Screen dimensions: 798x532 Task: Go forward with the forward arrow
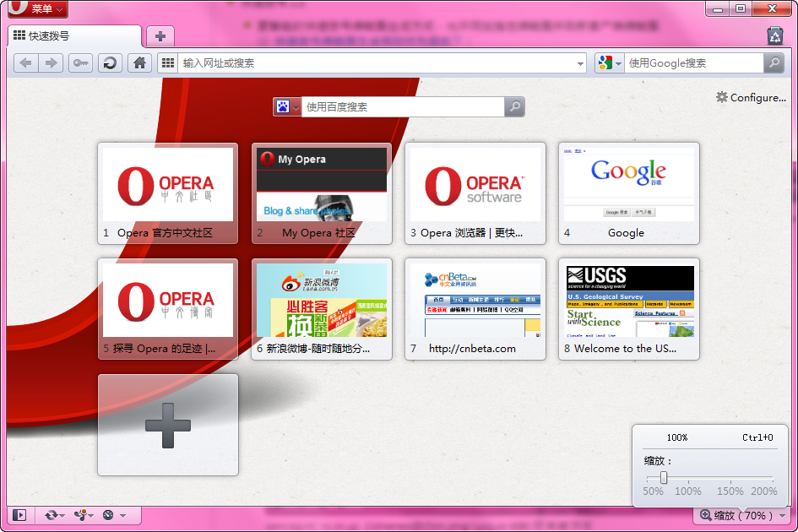(51, 63)
